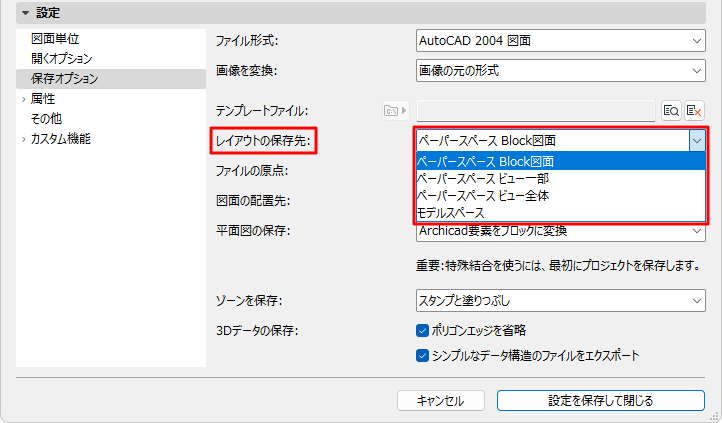Expand the 属性 tree item arrow
The height and width of the screenshot is (423, 722).
coord(23,99)
